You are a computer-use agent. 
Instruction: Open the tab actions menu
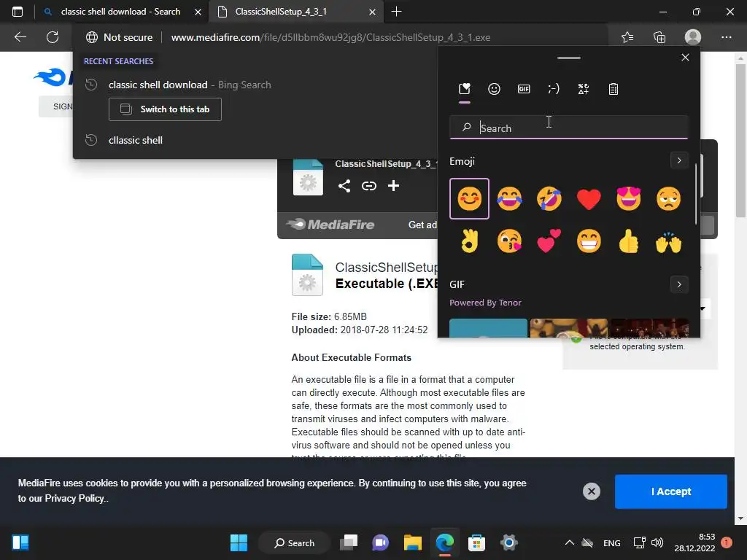coord(18,12)
